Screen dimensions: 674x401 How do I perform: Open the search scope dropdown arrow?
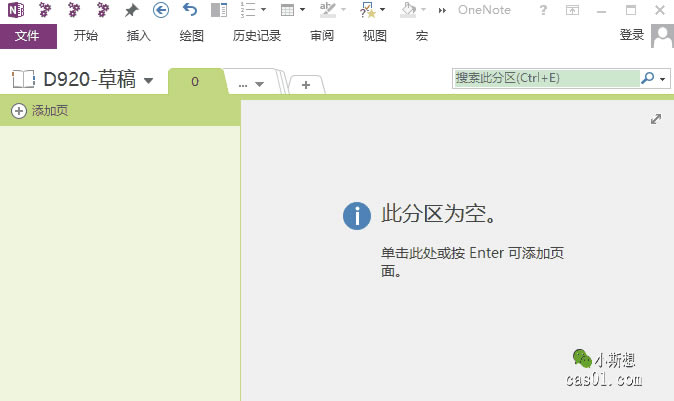pyautogui.click(x=663, y=79)
